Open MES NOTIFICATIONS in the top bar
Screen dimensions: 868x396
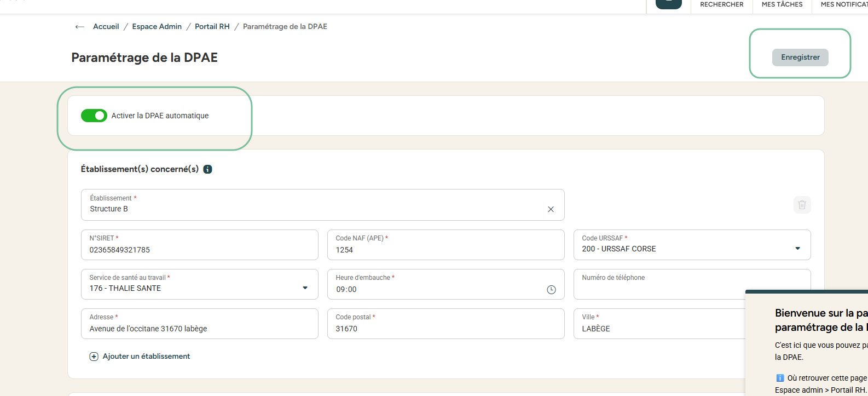(x=843, y=4)
